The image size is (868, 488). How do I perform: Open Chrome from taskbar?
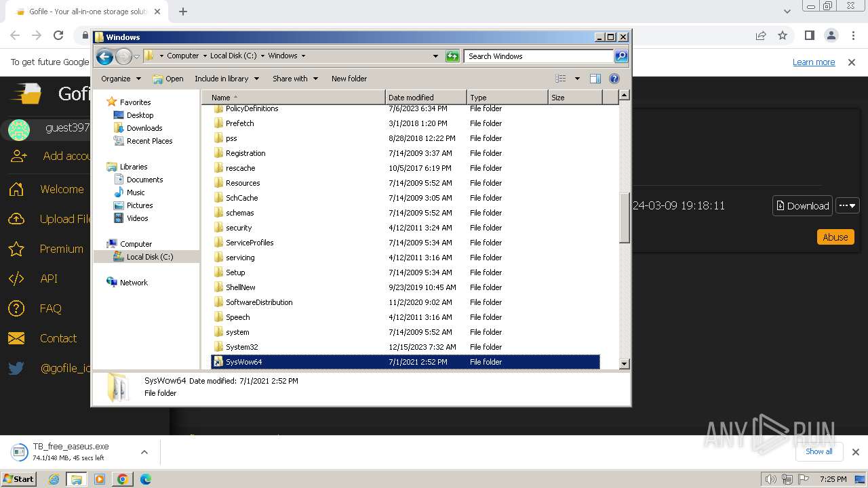pyautogui.click(x=122, y=479)
